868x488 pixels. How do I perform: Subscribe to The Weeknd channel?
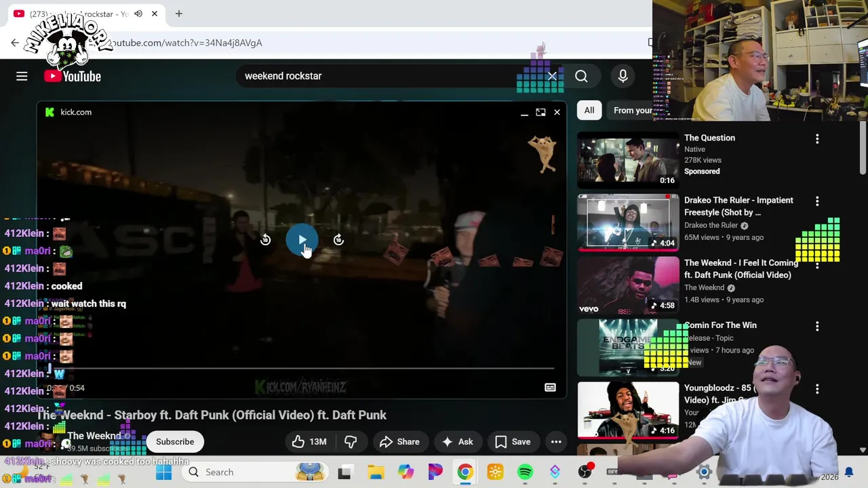tap(175, 442)
